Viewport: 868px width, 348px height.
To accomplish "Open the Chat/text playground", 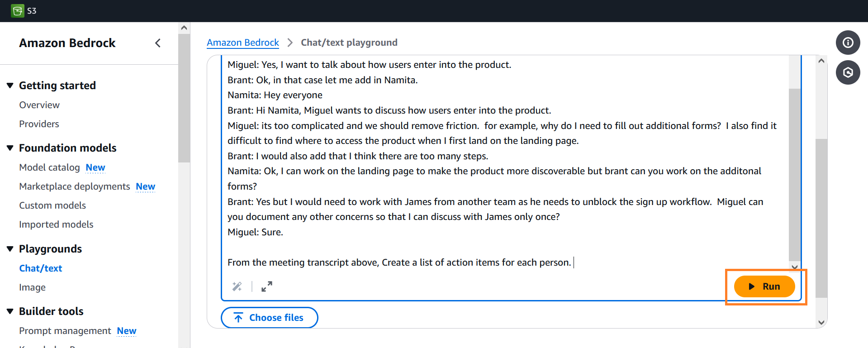I will pos(41,268).
